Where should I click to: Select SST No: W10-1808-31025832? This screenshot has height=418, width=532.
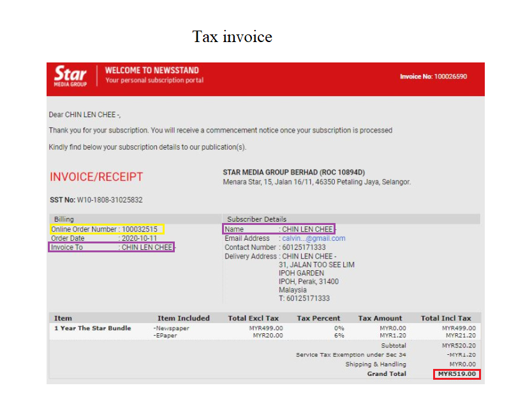point(96,200)
